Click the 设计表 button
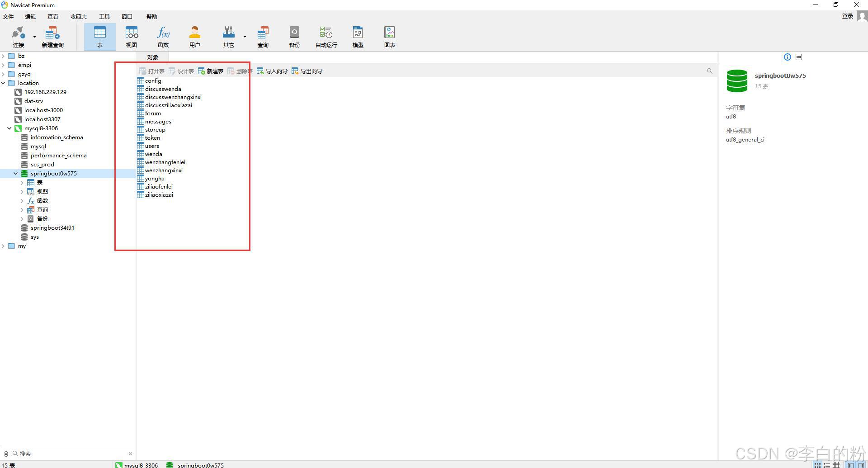This screenshot has height=468, width=868. pyautogui.click(x=181, y=71)
